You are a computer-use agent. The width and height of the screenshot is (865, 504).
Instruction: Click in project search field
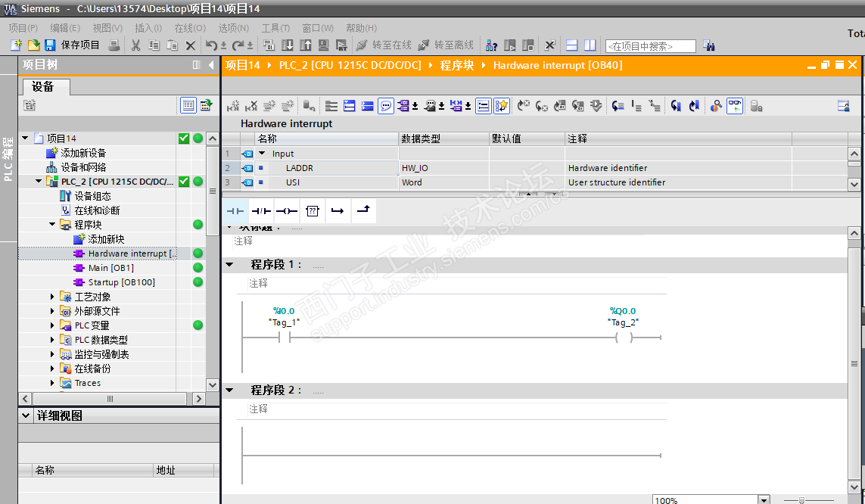650,46
